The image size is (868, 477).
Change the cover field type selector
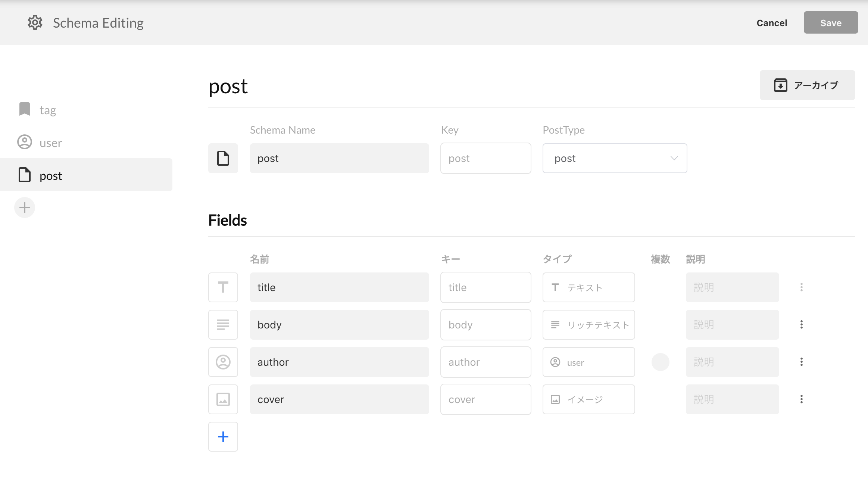(x=588, y=399)
